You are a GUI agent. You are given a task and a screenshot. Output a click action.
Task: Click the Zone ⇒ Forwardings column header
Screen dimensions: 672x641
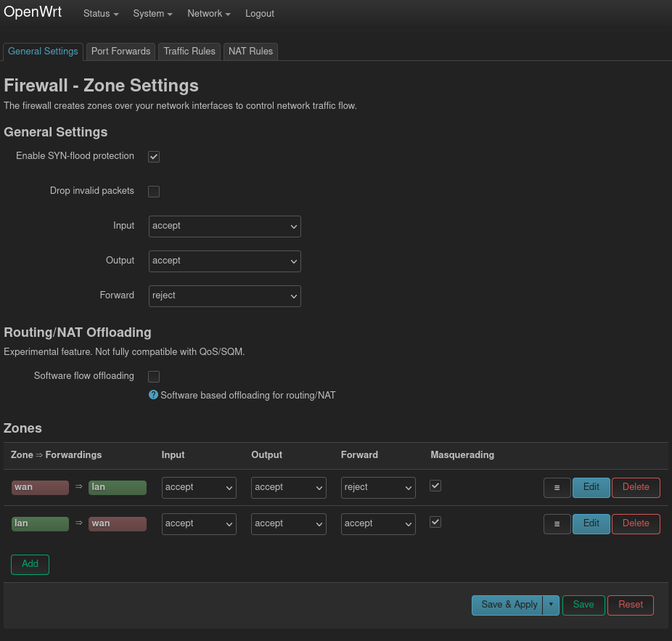(x=56, y=455)
